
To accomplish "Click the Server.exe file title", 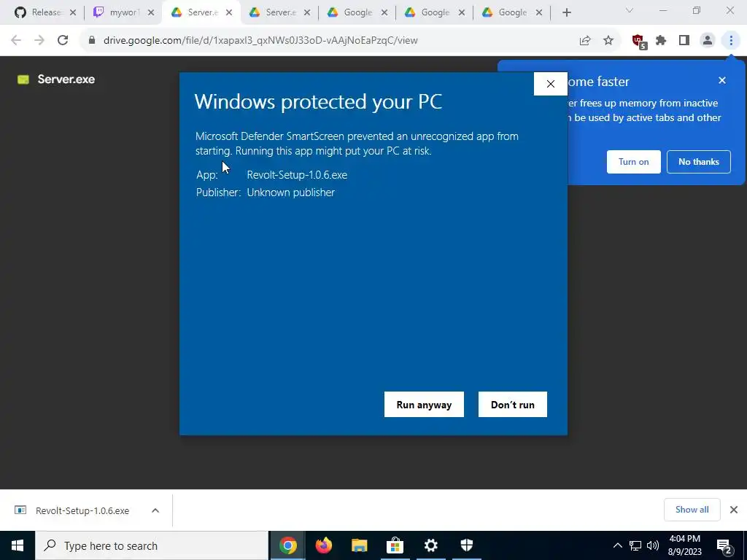I will [x=66, y=79].
